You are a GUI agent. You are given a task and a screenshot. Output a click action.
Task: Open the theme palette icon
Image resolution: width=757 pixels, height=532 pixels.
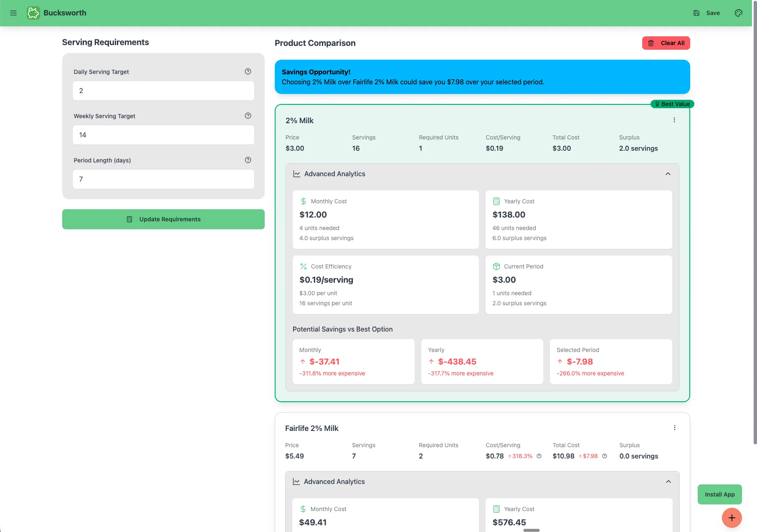coord(739,13)
